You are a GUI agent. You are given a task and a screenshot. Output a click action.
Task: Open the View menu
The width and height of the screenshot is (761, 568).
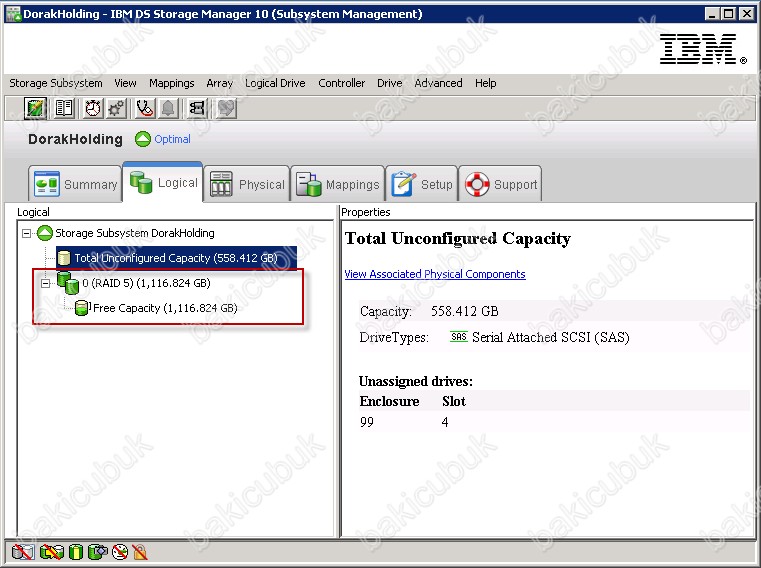[x=125, y=83]
